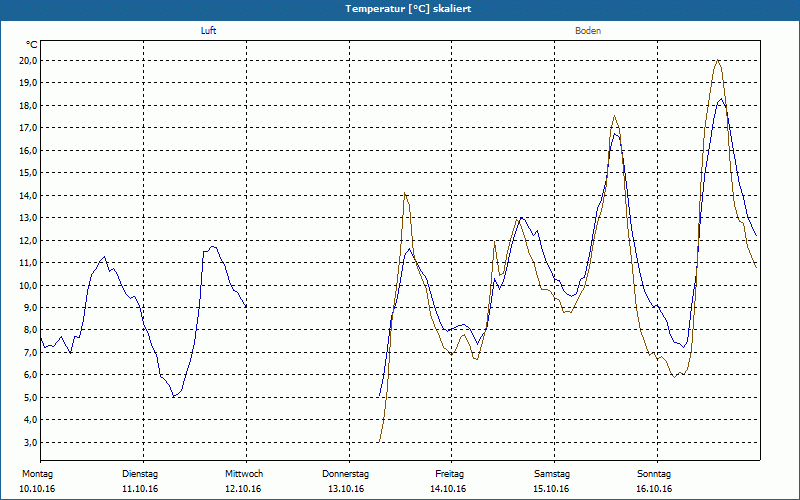Click the 20,0 y-axis value

pyautogui.click(x=28, y=61)
